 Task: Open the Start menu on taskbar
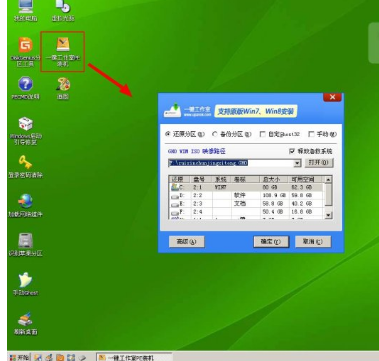(x=19, y=358)
